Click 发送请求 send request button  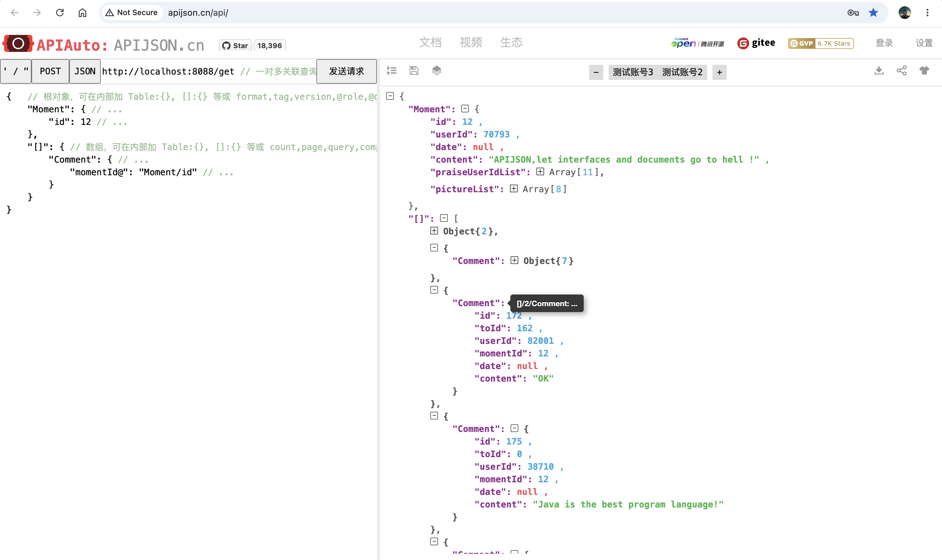(346, 71)
